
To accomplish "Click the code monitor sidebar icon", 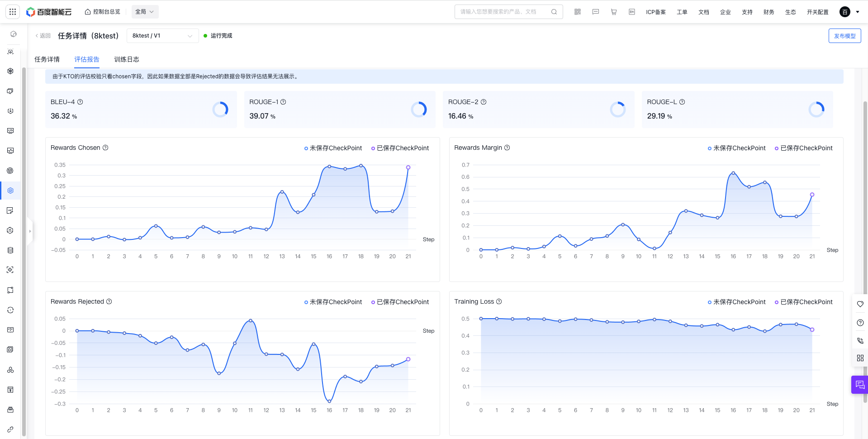I will coord(10,131).
